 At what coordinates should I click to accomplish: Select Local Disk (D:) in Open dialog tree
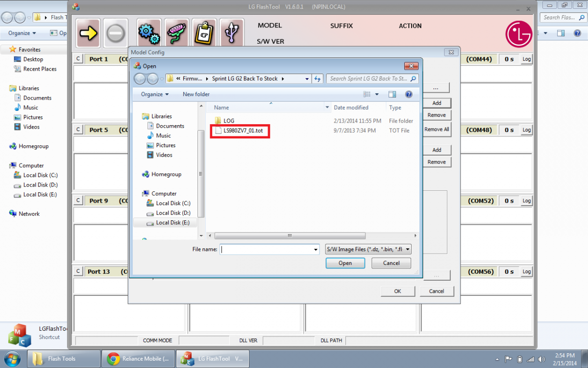point(173,213)
